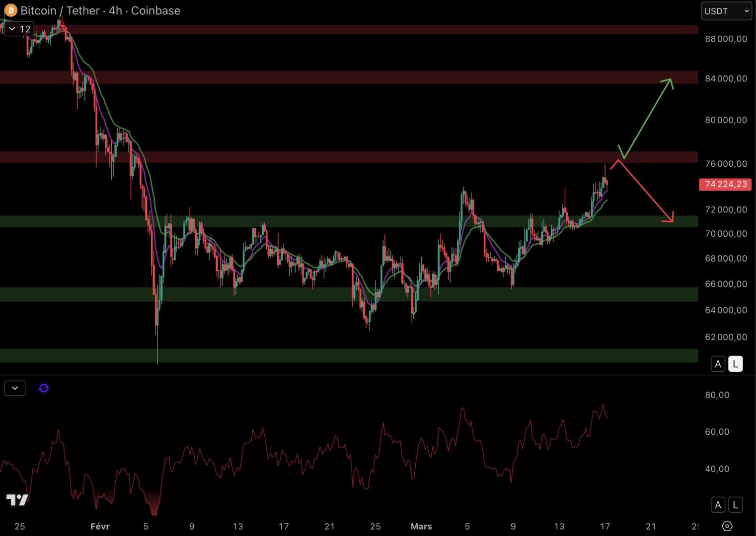Select the green support zone near 71 000
This screenshot has width=756, height=536.
[x=348, y=221]
